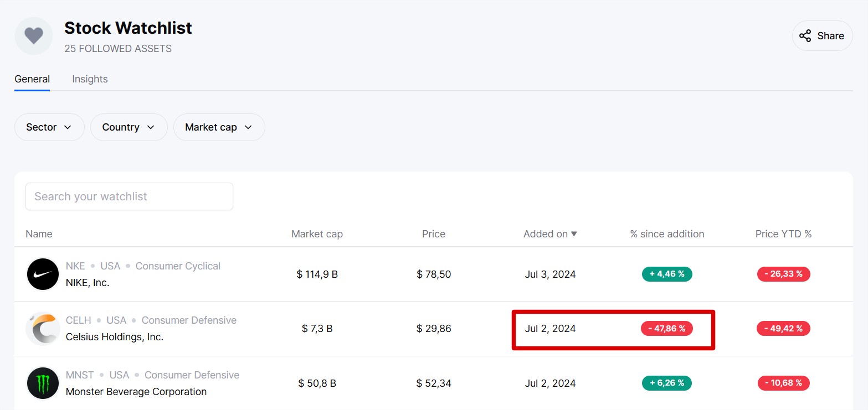Click Monster market cap $ 50,8 B

(x=317, y=383)
